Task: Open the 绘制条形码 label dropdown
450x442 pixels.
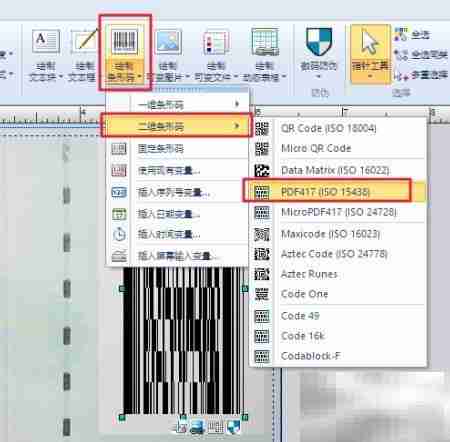Action: point(125,72)
